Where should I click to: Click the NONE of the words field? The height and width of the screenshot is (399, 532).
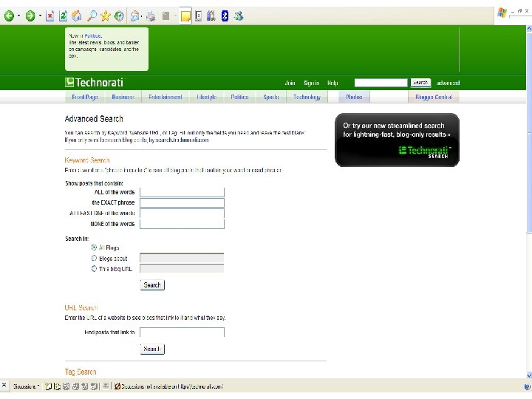tap(182, 224)
